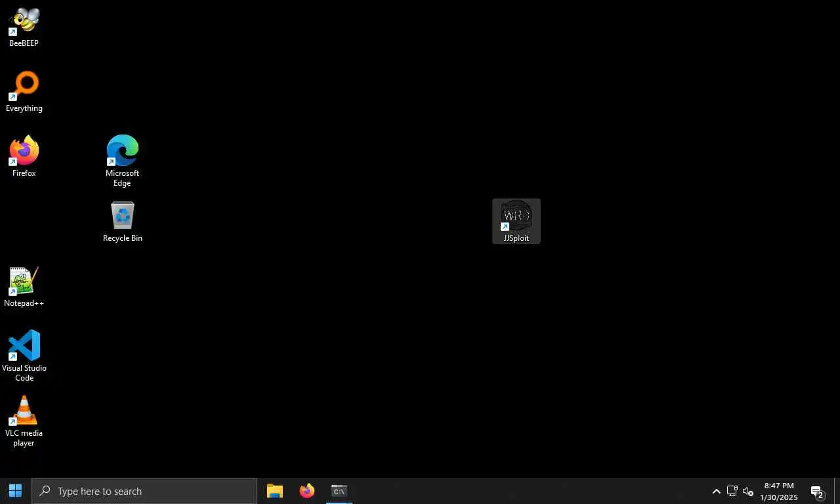Select the Microsoft Edge desktop shortcut

coord(123,161)
